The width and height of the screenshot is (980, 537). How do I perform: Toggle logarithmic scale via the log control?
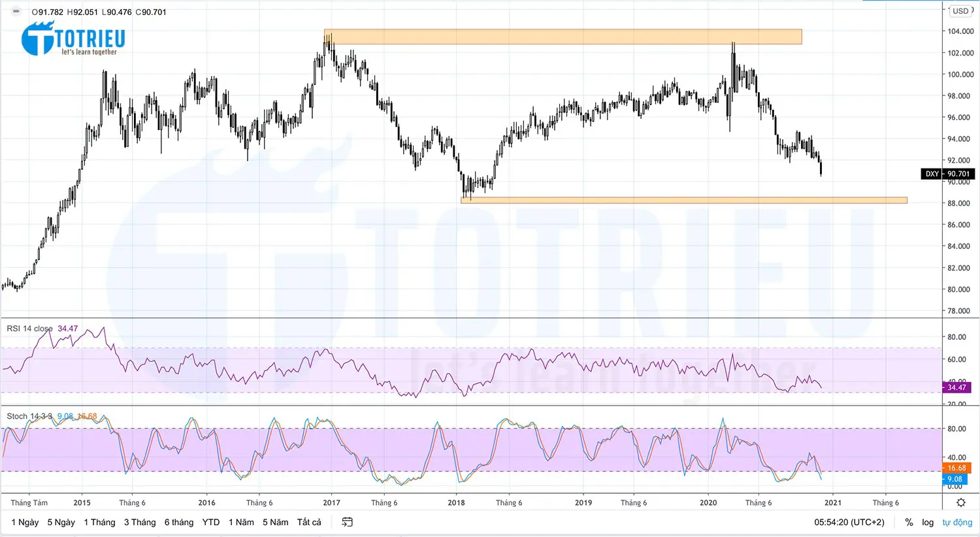click(928, 522)
